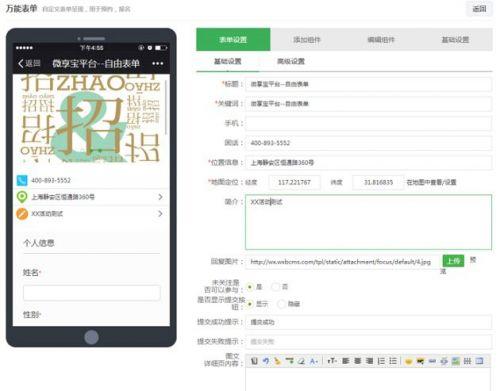Screen dimensions: 500x391
Task: Click the align left icon in editor
Action: (x=346, y=361)
